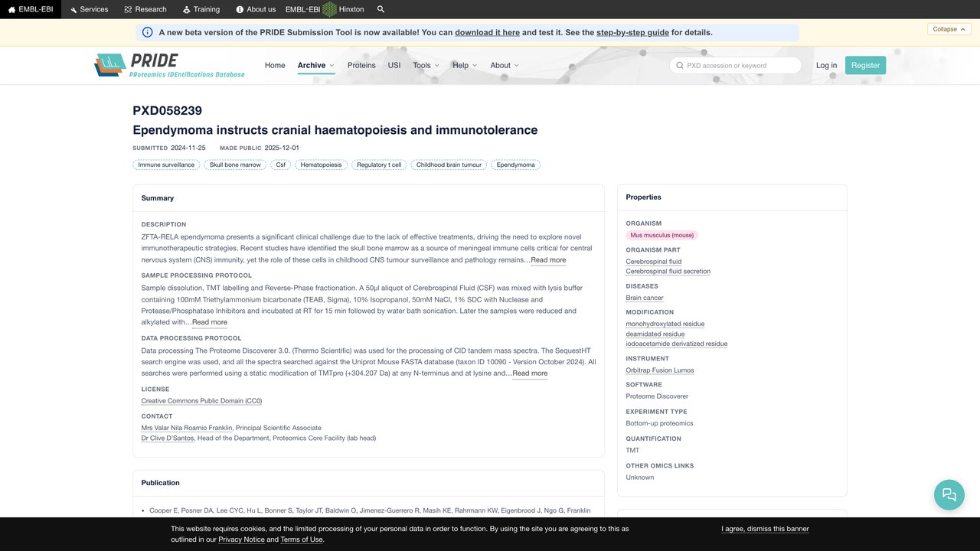Viewport: 980px width, 551px height.
Task: Expand the Help dropdown menu
Action: click(465, 65)
